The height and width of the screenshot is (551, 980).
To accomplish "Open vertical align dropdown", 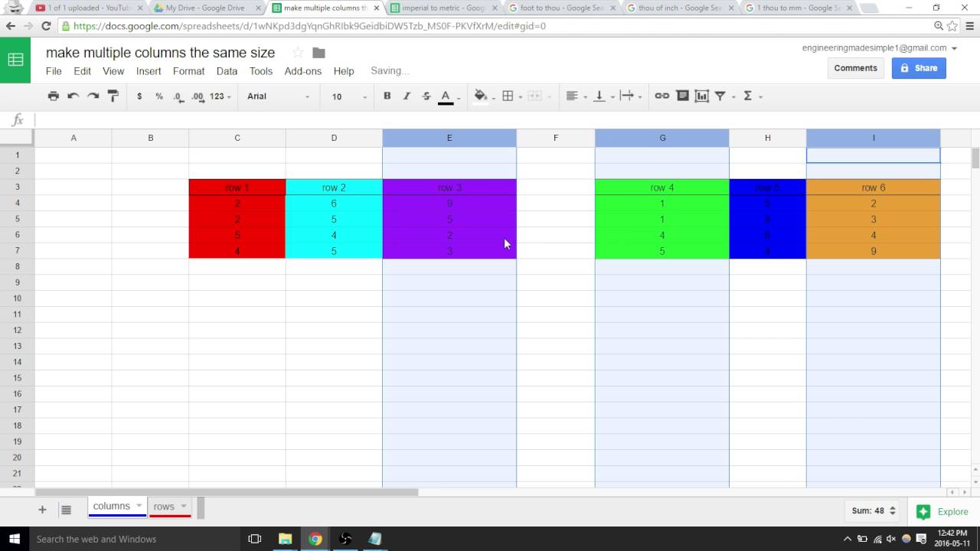I will tap(603, 96).
